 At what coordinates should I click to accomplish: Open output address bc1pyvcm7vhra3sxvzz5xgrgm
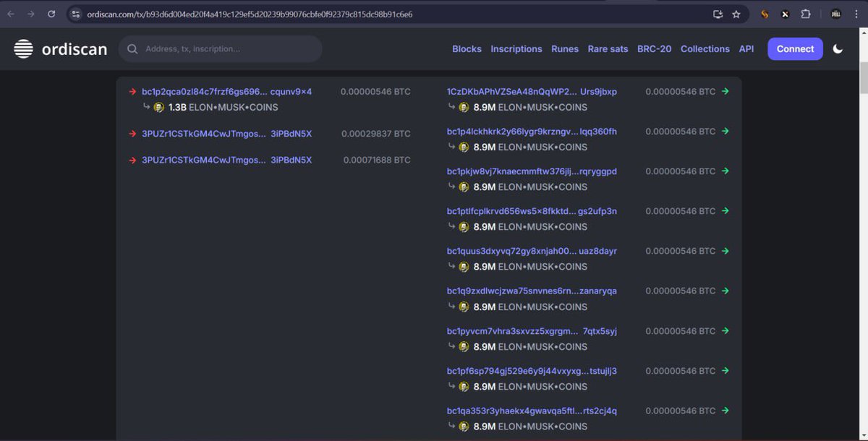[x=532, y=331]
